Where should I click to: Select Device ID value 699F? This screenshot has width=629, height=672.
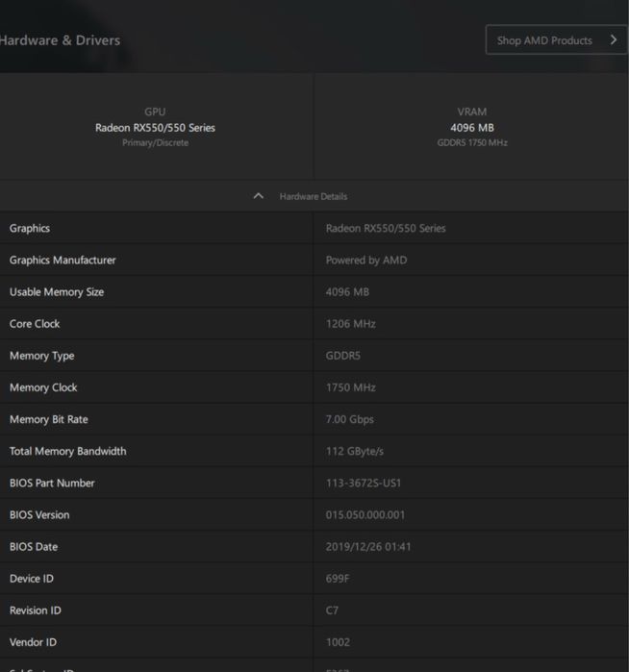338,579
